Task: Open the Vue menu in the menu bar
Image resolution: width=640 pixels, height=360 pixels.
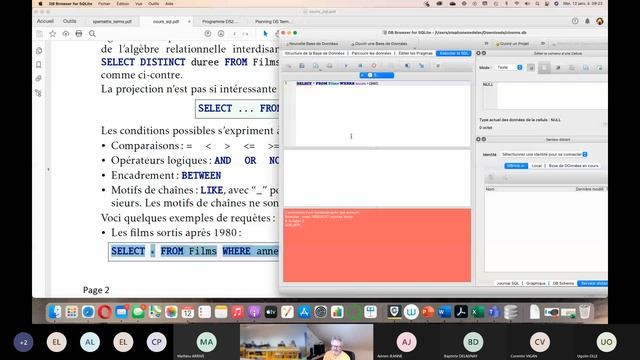Action: 139,4
